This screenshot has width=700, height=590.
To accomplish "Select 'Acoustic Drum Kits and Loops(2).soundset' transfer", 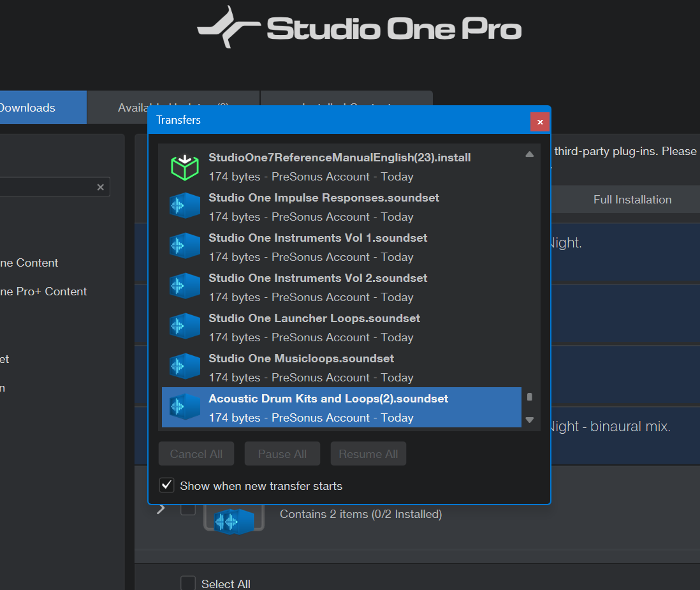I will (x=342, y=408).
